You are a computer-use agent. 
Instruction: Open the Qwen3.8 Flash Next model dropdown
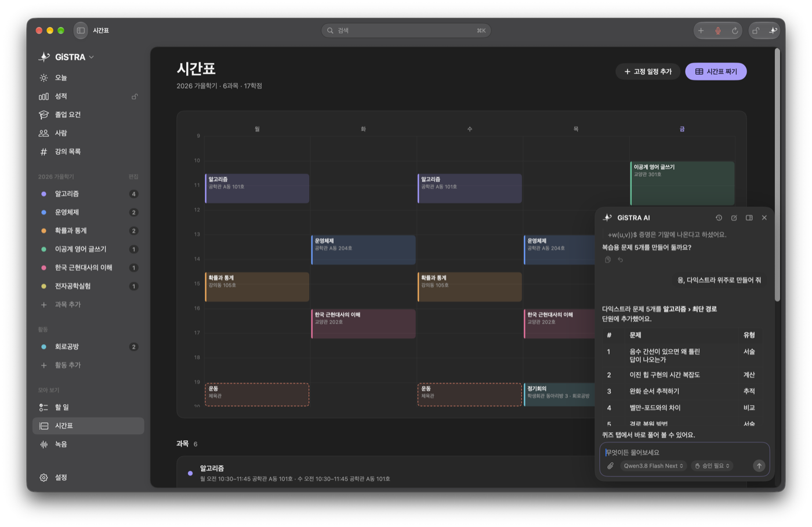click(654, 466)
